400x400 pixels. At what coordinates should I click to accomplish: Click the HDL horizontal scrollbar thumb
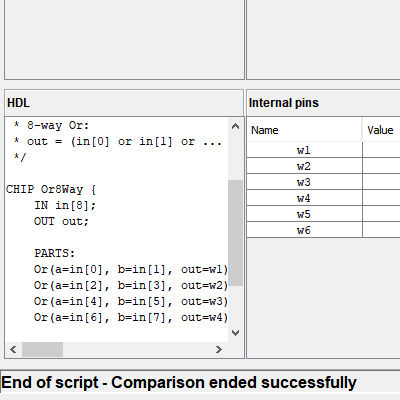(x=42, y=349)
